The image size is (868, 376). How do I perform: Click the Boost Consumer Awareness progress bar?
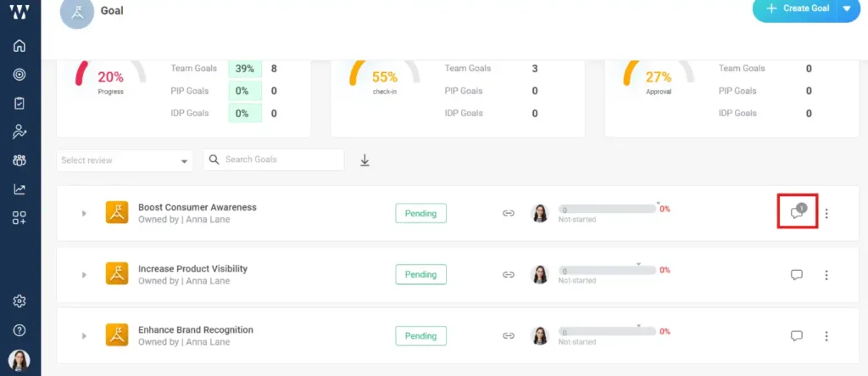click(x=607, y=209)
